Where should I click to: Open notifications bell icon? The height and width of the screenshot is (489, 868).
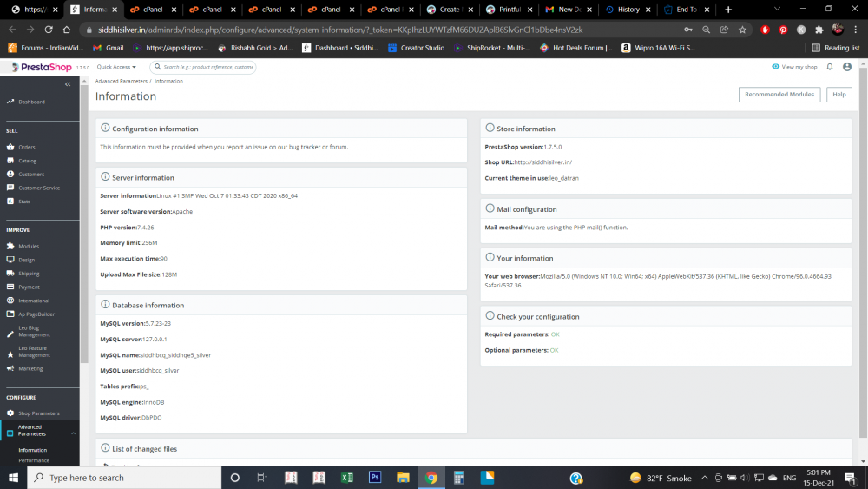830,67
